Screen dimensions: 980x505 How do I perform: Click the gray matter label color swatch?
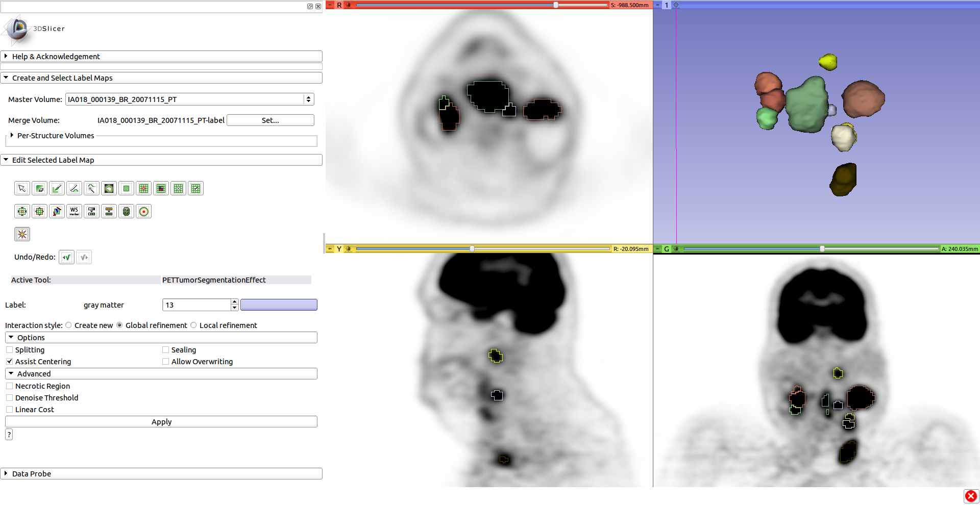point(279,305)
